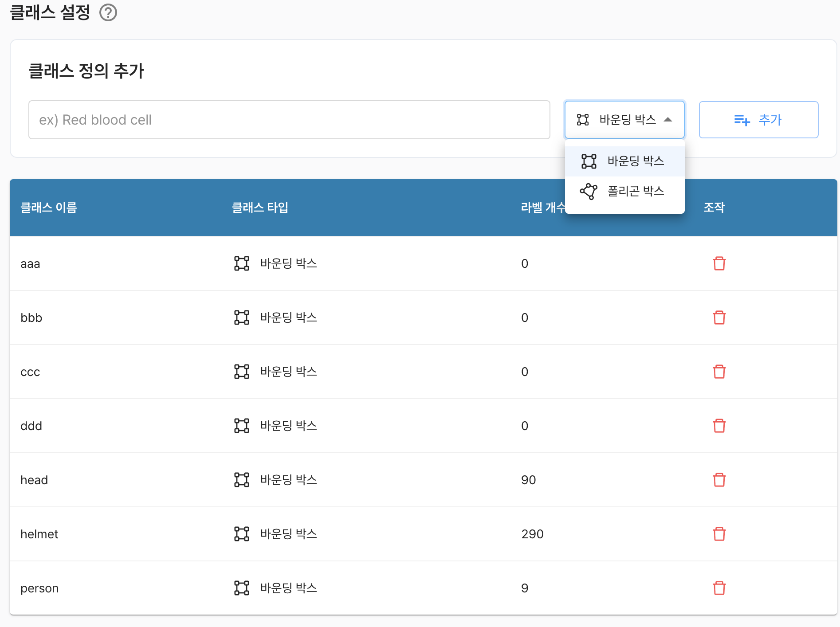Screen dimensions: 840x627
Task: Click the add-list icon in 추가 button
Action: pos(742,120)
